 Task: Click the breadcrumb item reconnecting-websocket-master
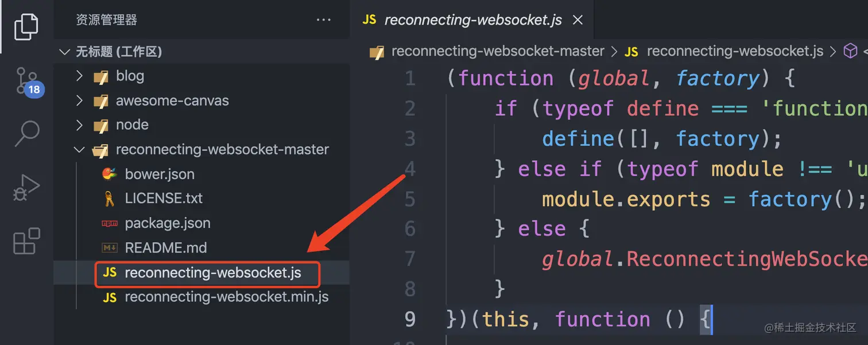(497, 51)
